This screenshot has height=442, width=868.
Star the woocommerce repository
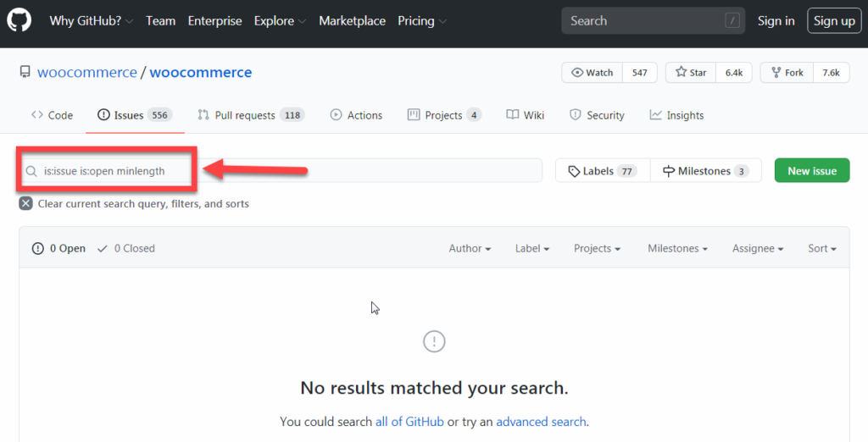click(691, 73)
